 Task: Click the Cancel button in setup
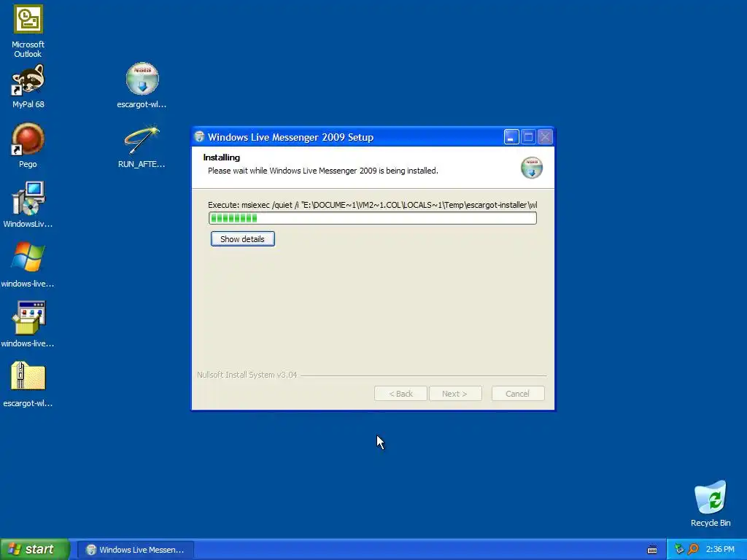[518, 394]
